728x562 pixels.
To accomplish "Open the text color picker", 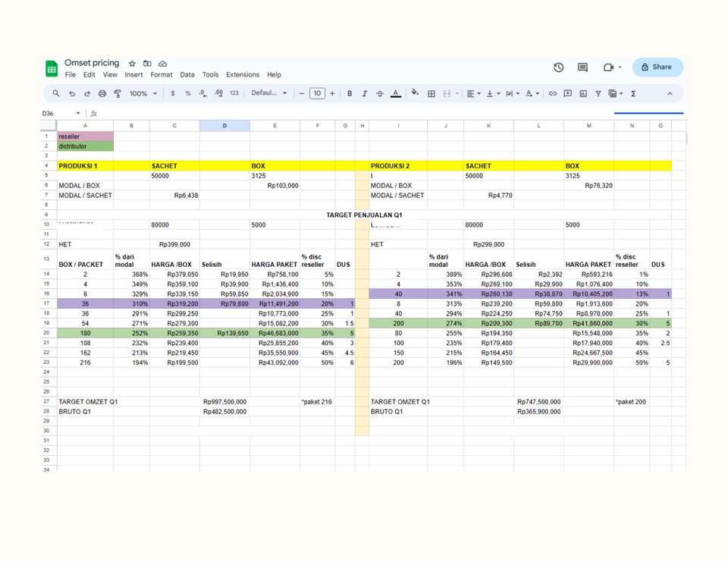I will click(396, 93).
